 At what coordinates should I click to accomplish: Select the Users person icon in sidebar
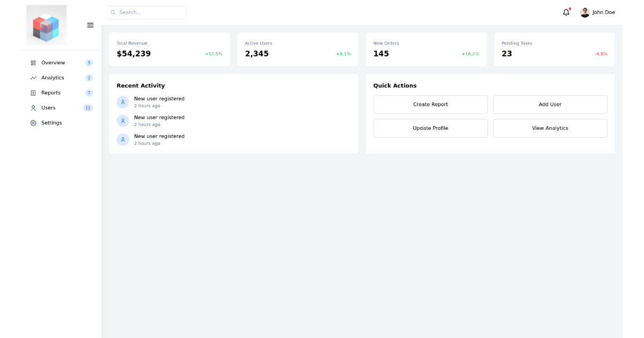point(33,108)
